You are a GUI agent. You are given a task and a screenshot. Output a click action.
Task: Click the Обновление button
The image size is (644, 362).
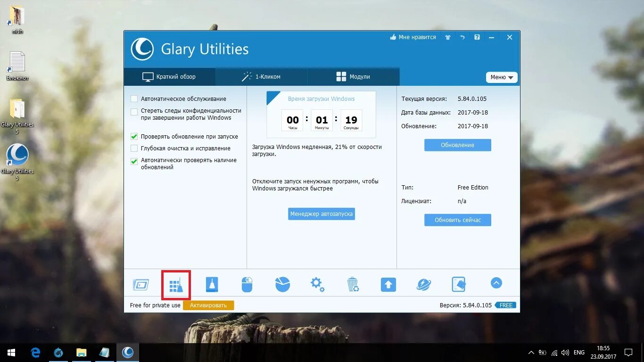(x=458, y=145)
